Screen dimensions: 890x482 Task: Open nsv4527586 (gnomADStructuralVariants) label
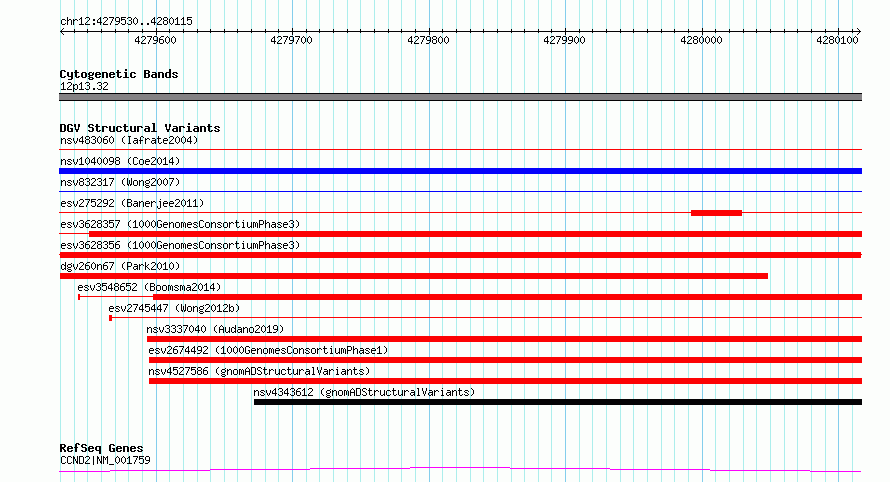[x=259, y=371]
